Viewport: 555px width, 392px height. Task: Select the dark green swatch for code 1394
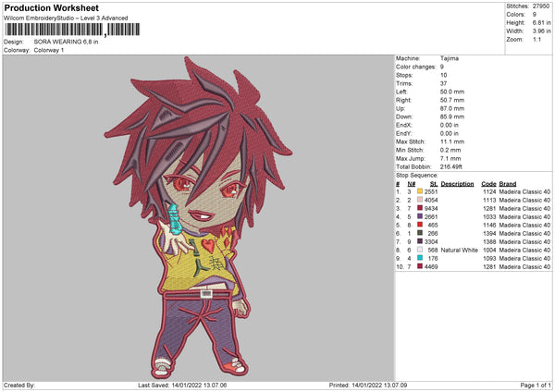pos(420,233)
